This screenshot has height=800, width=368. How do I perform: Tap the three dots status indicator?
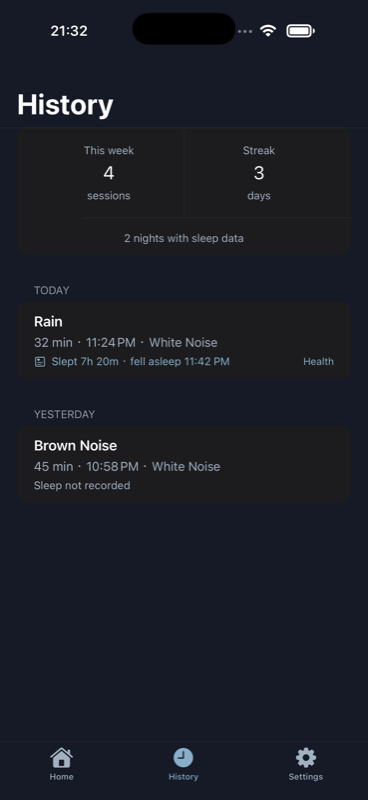tap(245, 31)
